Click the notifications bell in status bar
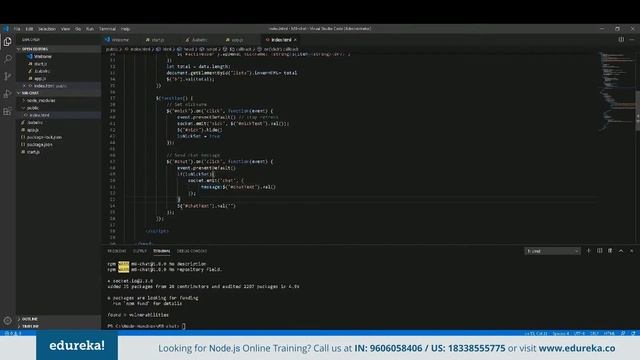 point(633,333)
